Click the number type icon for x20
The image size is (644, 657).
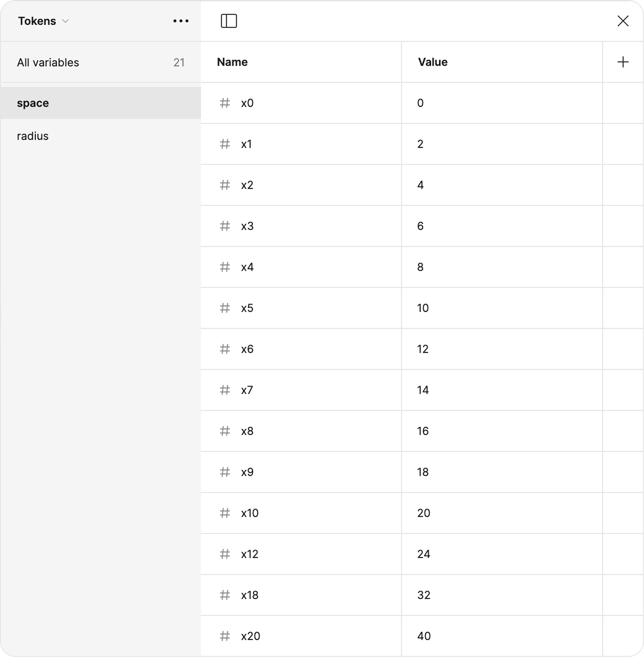[225, 636]
